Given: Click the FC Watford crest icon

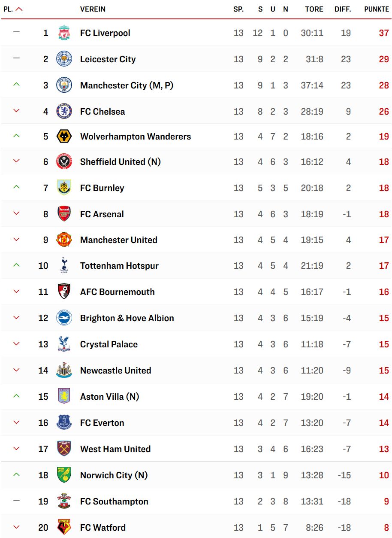Looking at the screenshot, I should [64, 527].
